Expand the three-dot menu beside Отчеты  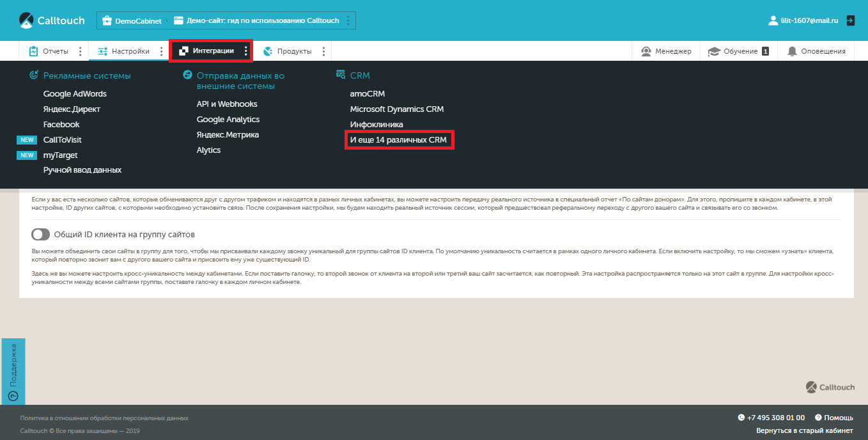coord(80,51)
